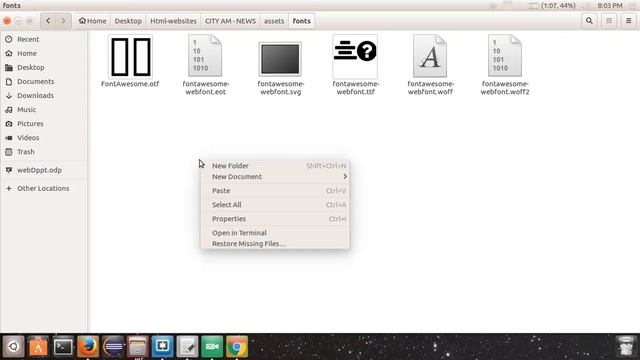640x360 pixels.
Task: Select the FontAwesome.otf file icon
Action: (131, 57)
